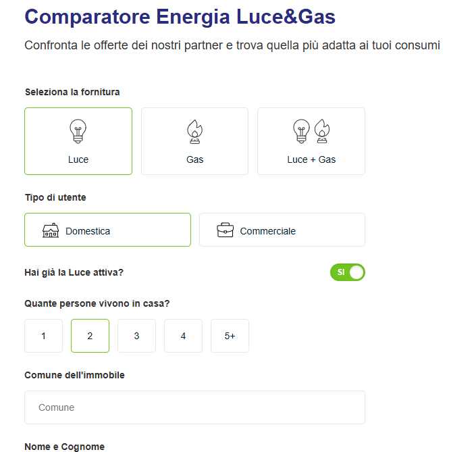Click the house icon beside Domestica
476x452 pixels.
[51, 230]
